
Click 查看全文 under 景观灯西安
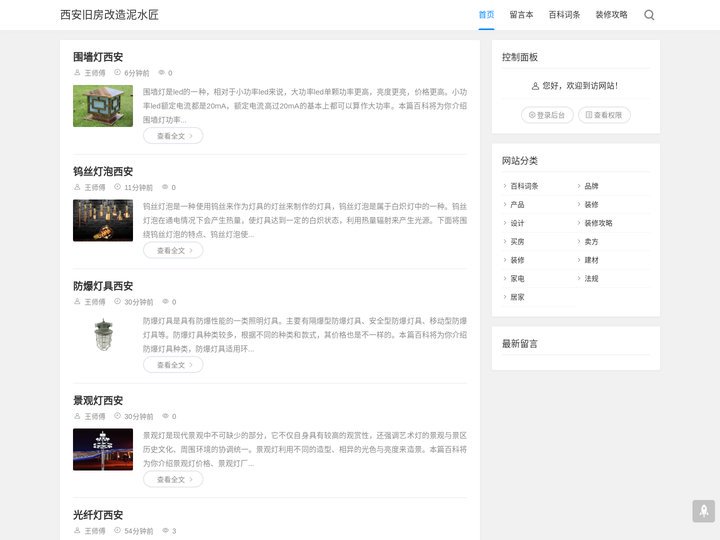point(173,479)
